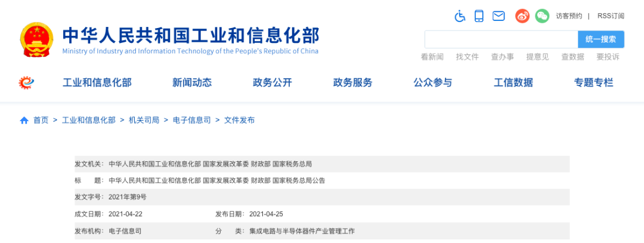Open RSS订阅 link
644x243 pixels.
tap(611, 16)
